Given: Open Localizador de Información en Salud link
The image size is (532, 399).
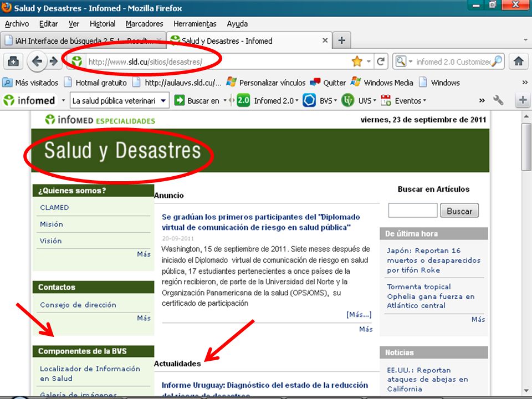Looking at the screenshot, I should [90, 373].
